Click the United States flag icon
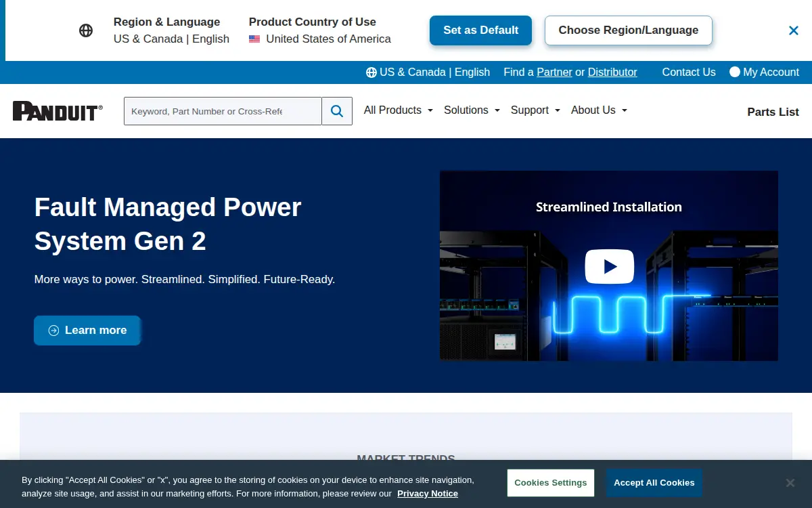The image size is (812, 508). click(254, 39)
